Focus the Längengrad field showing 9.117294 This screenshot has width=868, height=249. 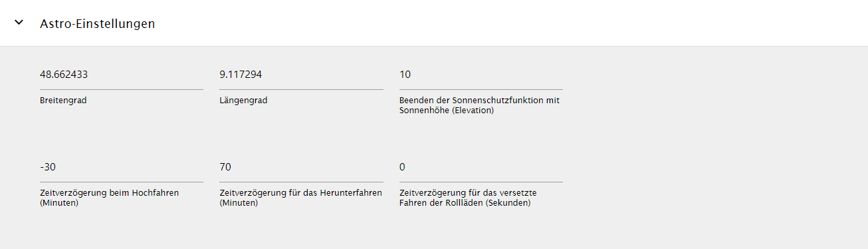click(x=301, y=75)
